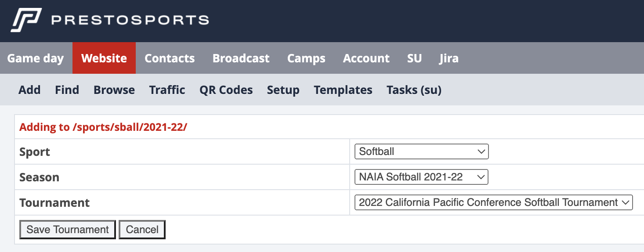The height and width of the screenshot is (252, 644).
Task: Expand the Sport dropdown showing Softball
Action: pyautogui.click(x=422, y=151)
